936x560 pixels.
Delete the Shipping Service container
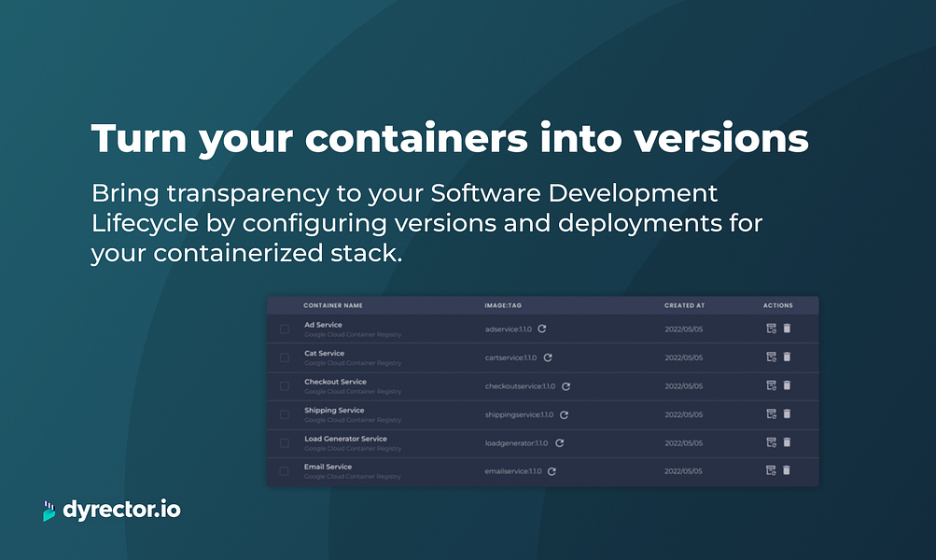tap(787, 413)
